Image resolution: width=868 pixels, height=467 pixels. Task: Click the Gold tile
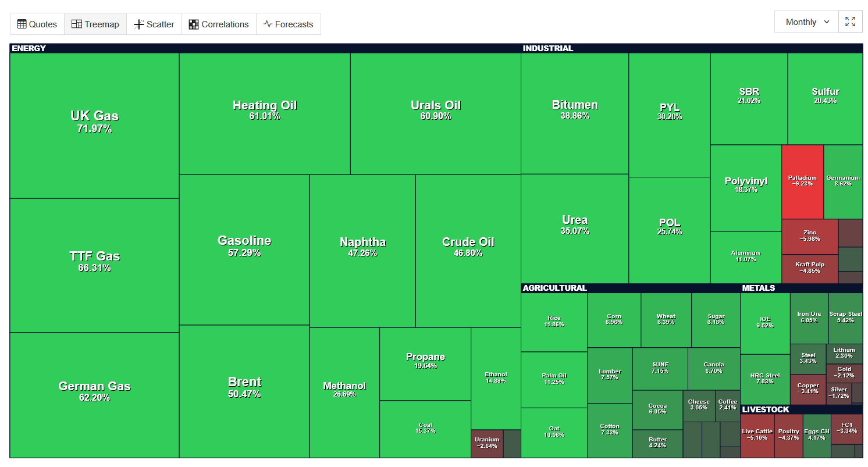844,373
